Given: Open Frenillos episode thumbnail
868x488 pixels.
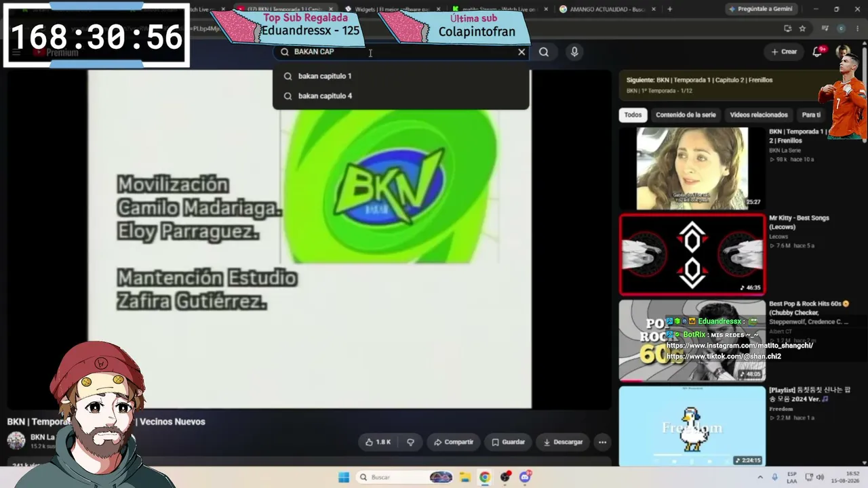Looking at the screenshot, I should pyautogui.click(x=692, y=168).
